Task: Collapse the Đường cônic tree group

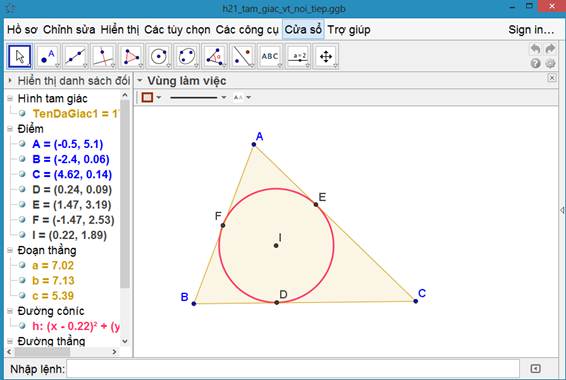Action: (x=10, y=311)
